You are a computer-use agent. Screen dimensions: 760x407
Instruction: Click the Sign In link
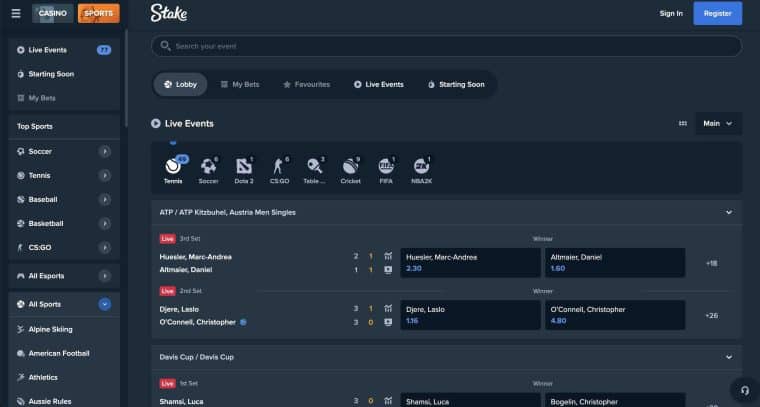click(671, 14)
